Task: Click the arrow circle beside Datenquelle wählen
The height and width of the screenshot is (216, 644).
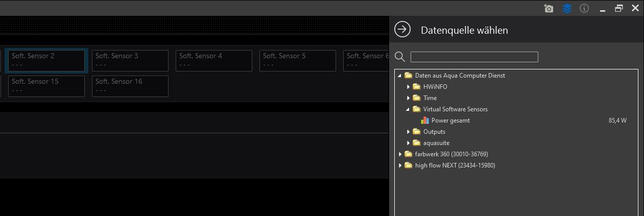Action: click(x=403, y=30)
